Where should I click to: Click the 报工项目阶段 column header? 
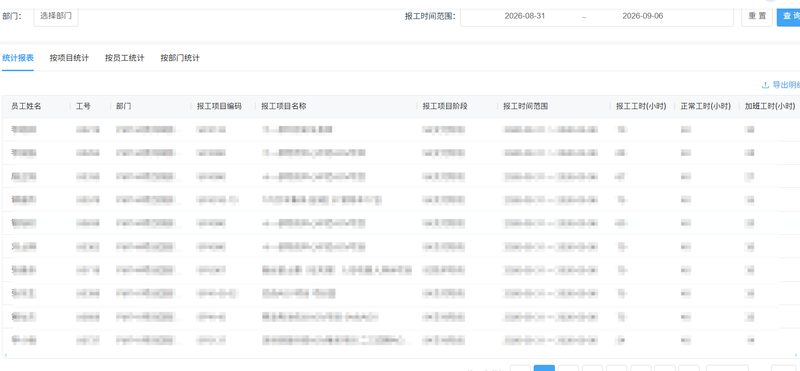tap(445, 106)
